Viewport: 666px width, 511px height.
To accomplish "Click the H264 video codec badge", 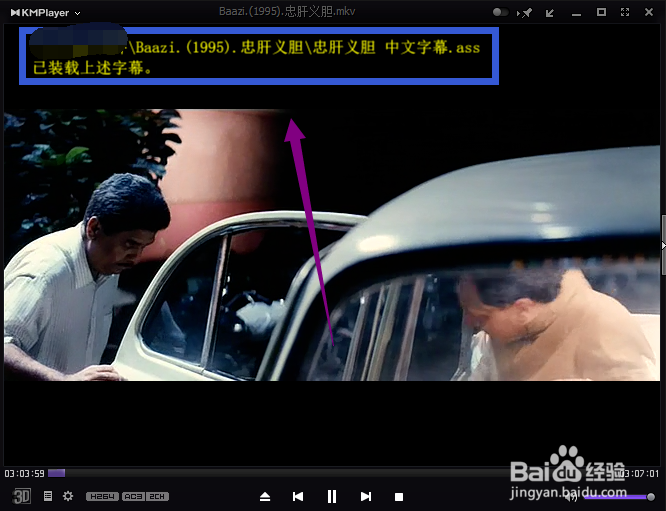I will [102, 496].
